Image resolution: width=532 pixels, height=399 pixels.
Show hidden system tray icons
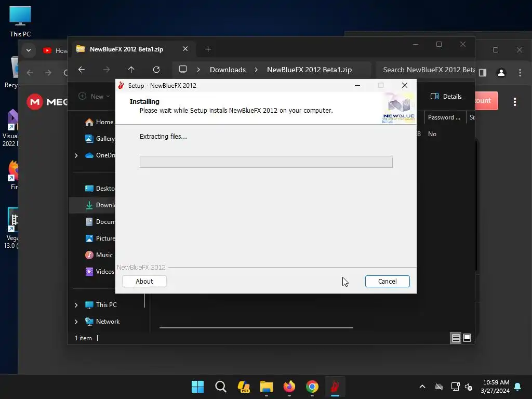click(422, 387)
